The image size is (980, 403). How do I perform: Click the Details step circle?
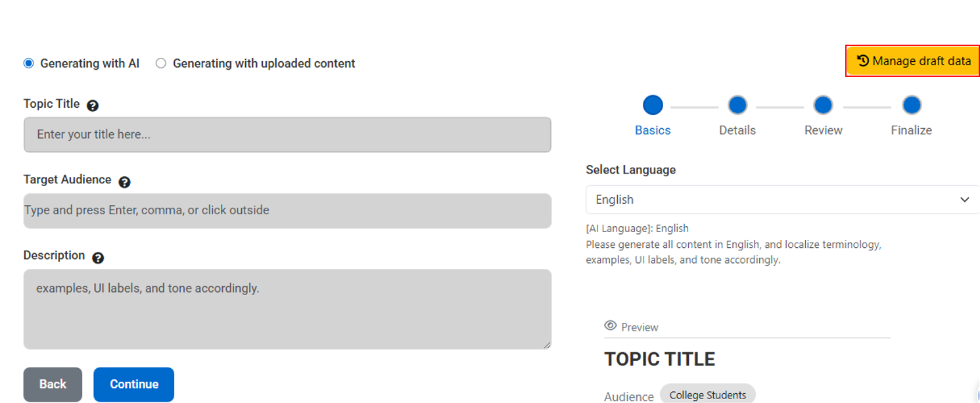(737, 105)
